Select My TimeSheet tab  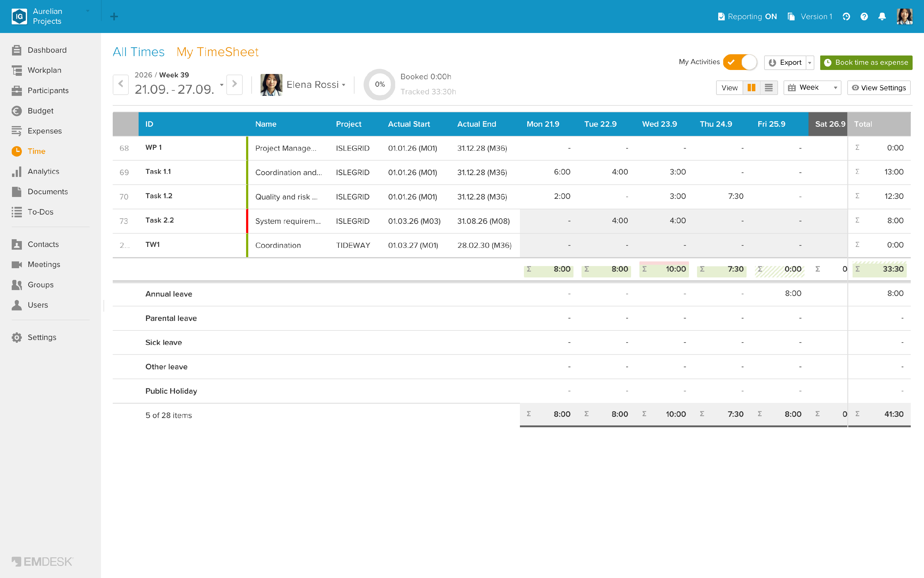click(x=217, y=52)
